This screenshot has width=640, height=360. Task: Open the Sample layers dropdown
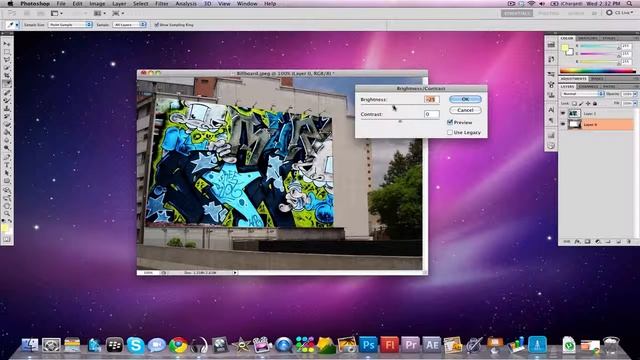129,25
